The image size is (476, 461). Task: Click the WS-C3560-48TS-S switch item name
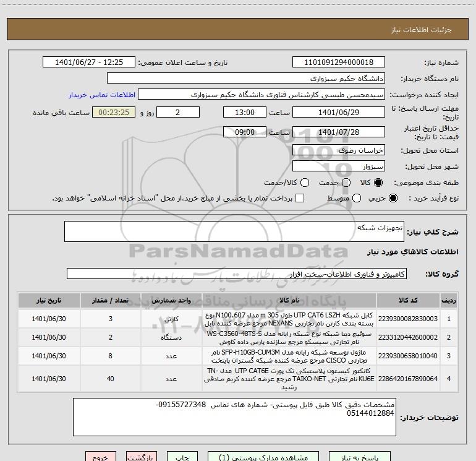click(289, 337)
